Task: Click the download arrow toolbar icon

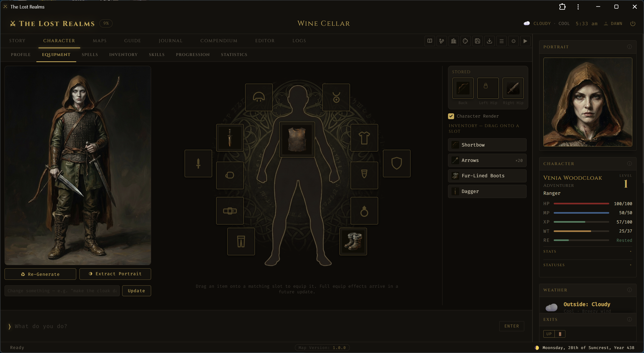Action: click(x=489, y=41)
